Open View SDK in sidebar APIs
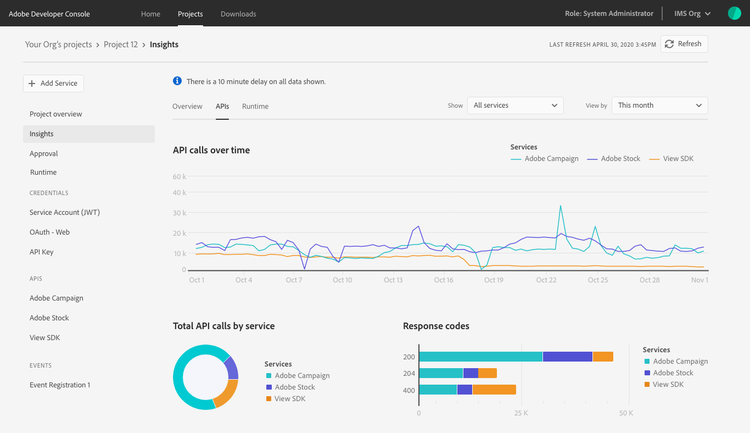 coord(44,337)
